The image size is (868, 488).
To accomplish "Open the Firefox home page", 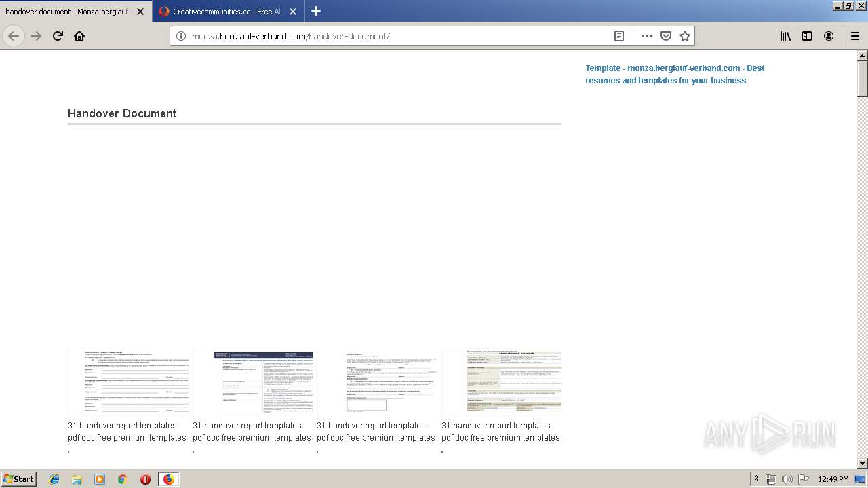I will [x=79, y=36].
